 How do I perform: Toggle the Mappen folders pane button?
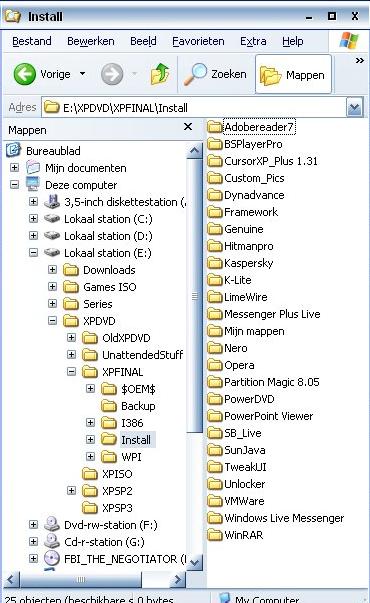pos(293,75)
